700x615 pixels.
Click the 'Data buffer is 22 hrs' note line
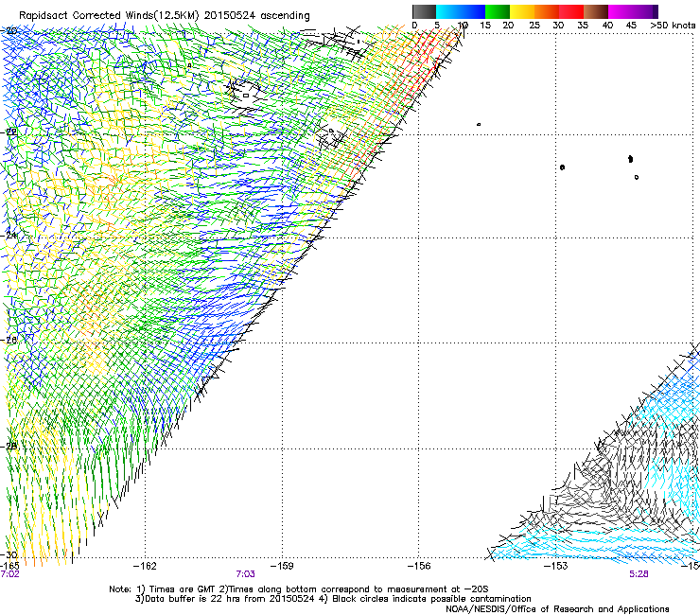(333, 599)
